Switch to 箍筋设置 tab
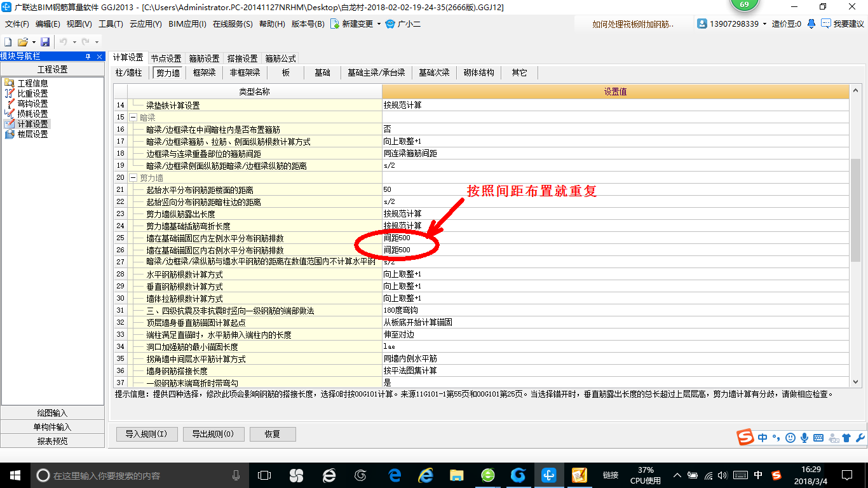 click(x=204, y=58)
